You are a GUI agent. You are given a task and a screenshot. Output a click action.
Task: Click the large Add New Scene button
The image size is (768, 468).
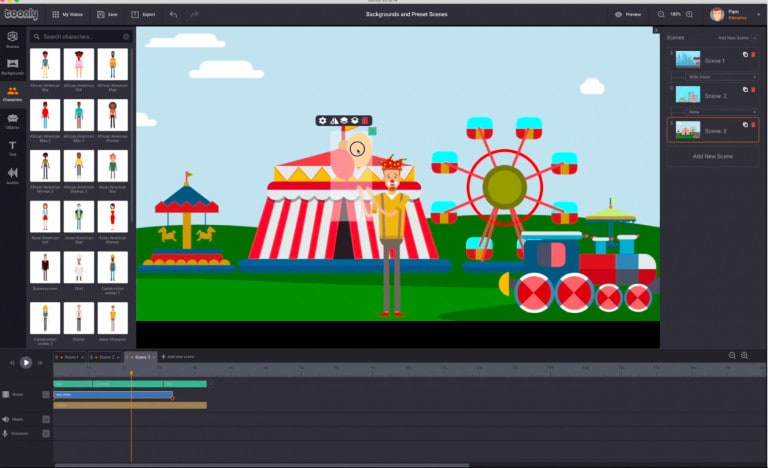[713, 156]
